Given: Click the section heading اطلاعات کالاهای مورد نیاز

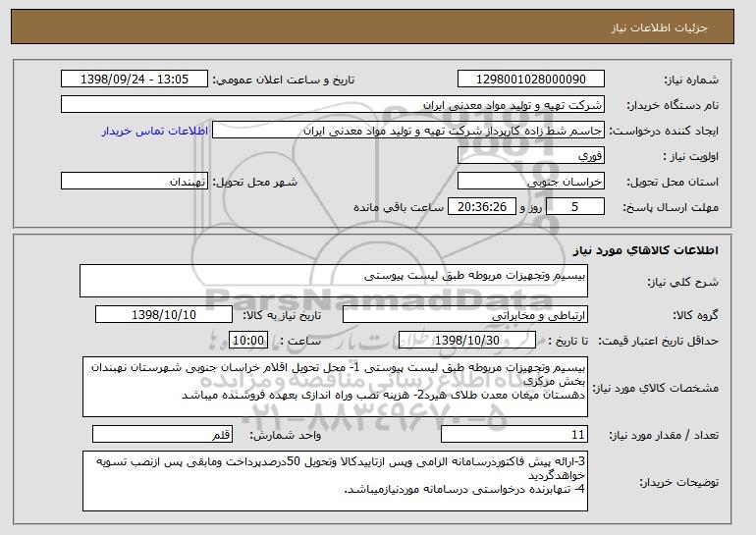Looking at the screenshot, I should 646,250.
